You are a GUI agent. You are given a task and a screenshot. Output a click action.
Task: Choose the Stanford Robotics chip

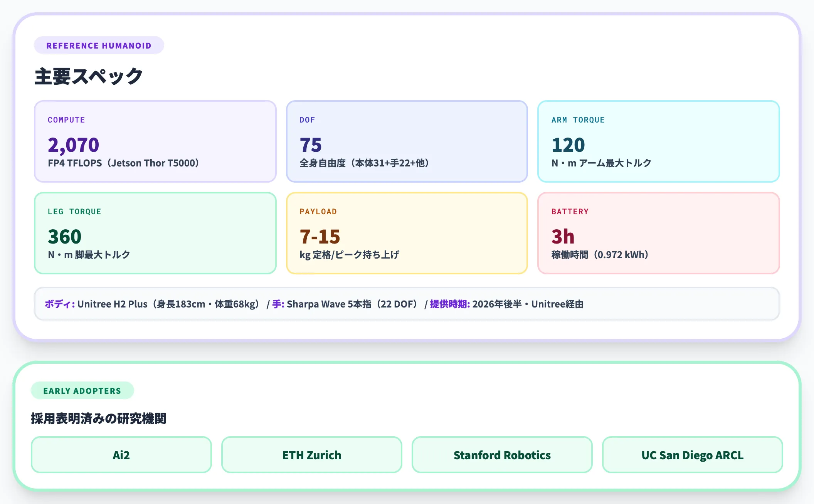point(502,455)
